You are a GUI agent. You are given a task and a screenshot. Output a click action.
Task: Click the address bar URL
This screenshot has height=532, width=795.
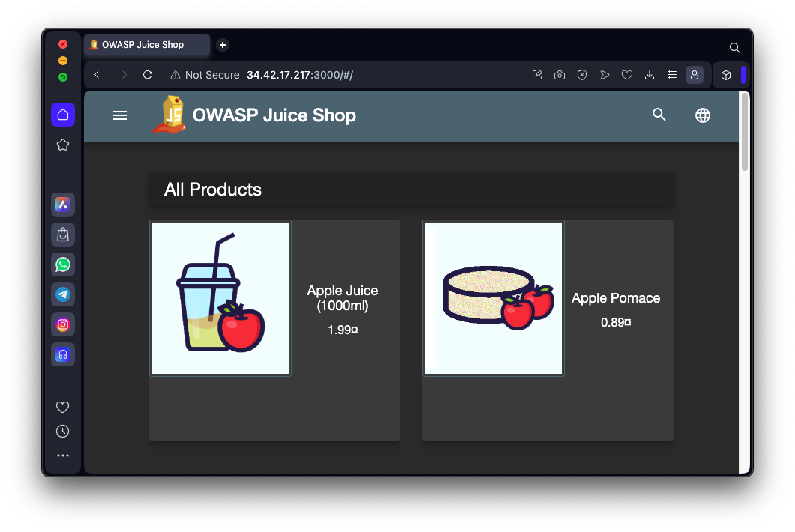click(x=300, y=75)
